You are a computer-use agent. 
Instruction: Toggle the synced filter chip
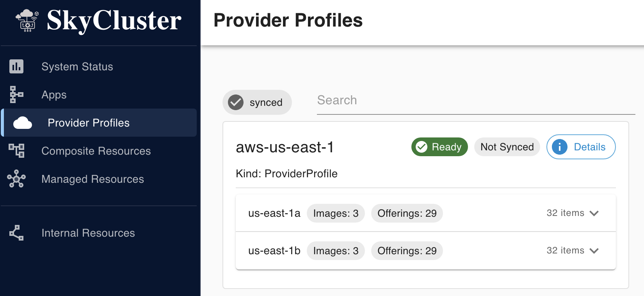tap(258, 102)
